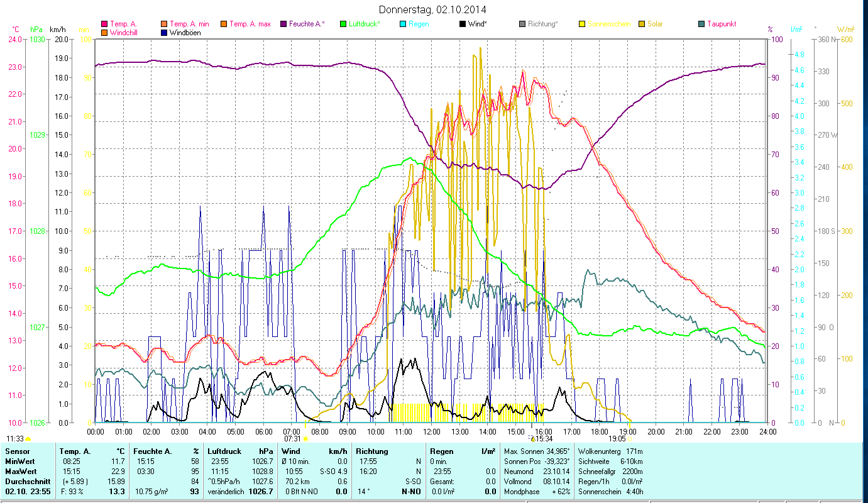Image resolution: width=868 pixels, height=503 pixels.
Task: Click the '70.2 km' wind run value
Action: pyautogui.click(x=297, y=482)
